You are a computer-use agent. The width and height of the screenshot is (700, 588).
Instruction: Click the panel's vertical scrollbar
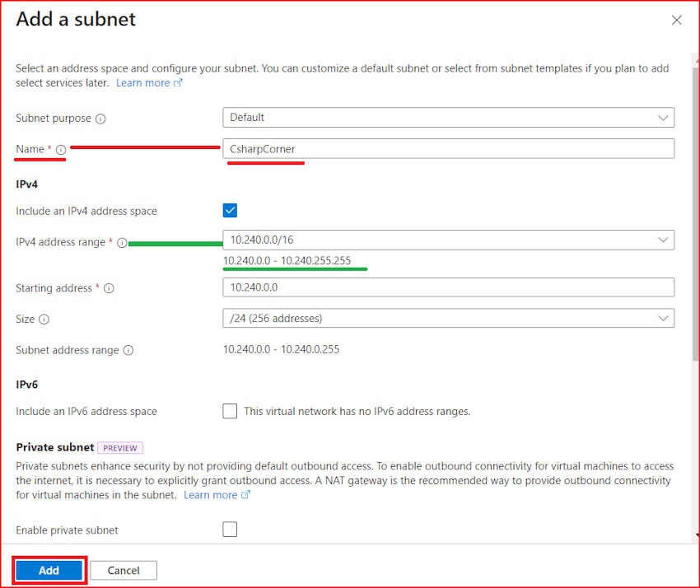(696, 214)
